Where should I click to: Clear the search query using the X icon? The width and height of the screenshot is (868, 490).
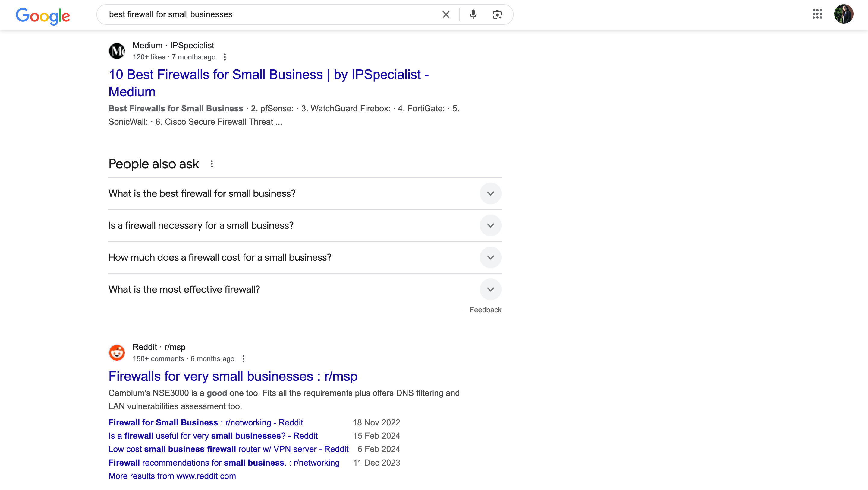pos(446,14)
